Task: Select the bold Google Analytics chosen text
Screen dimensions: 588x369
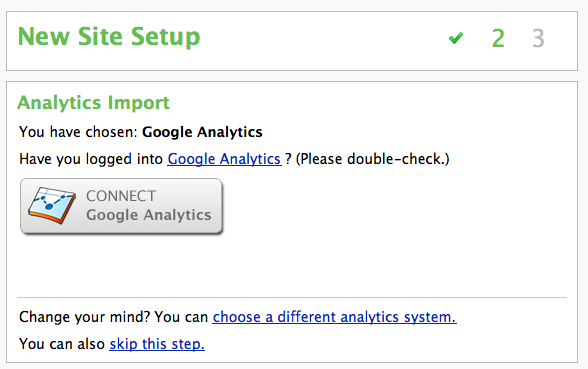Action: tap(202, 132)
